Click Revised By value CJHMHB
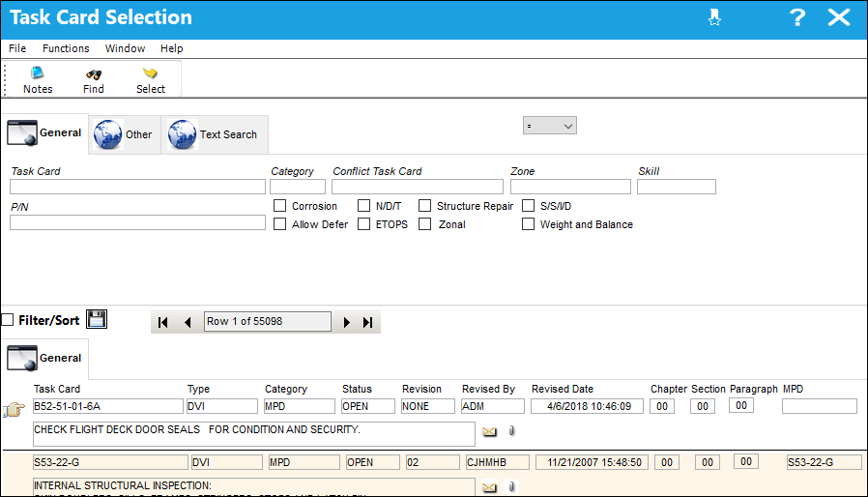This screenshot has height=497, width=868. [x=498, y=462]
